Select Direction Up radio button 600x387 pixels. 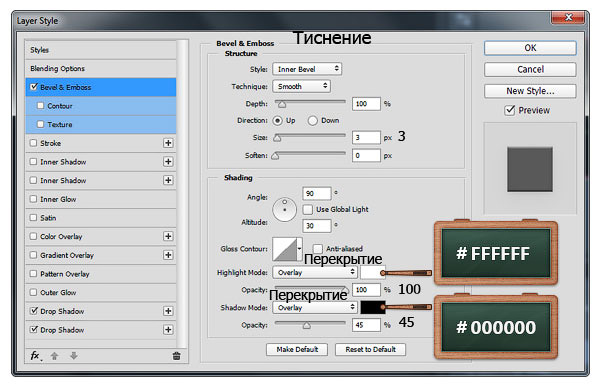coord(277,121)
